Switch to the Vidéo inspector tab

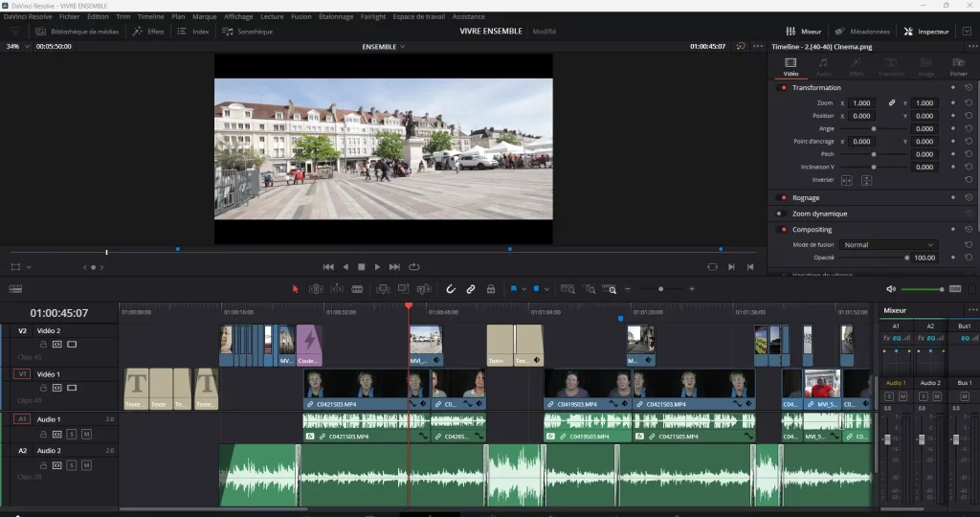click(x=791, y=67)
